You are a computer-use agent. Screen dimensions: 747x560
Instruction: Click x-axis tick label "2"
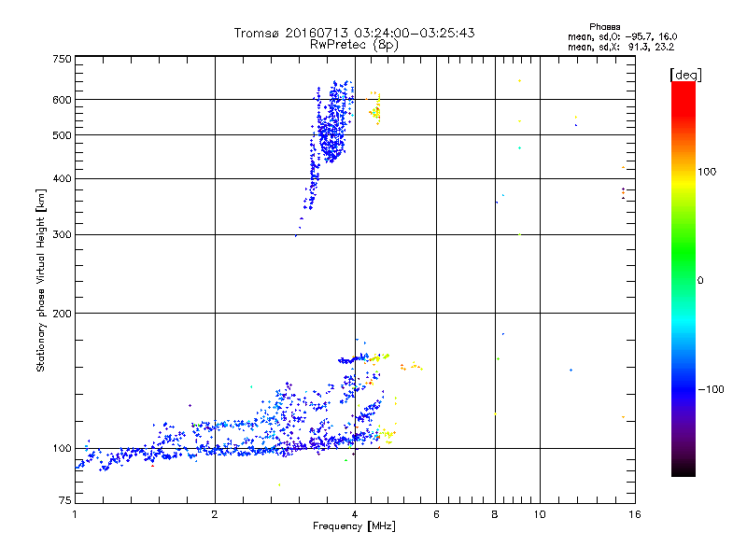click(215, 514)
